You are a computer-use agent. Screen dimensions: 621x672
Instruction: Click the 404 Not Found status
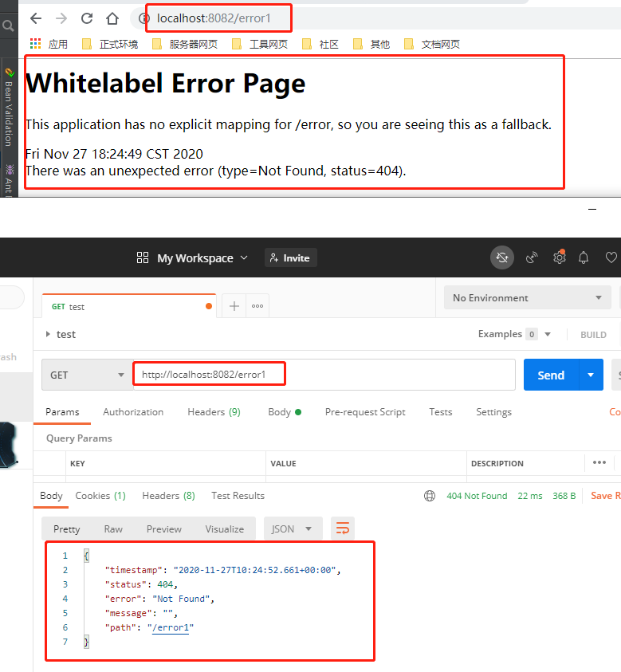point(477,496)
